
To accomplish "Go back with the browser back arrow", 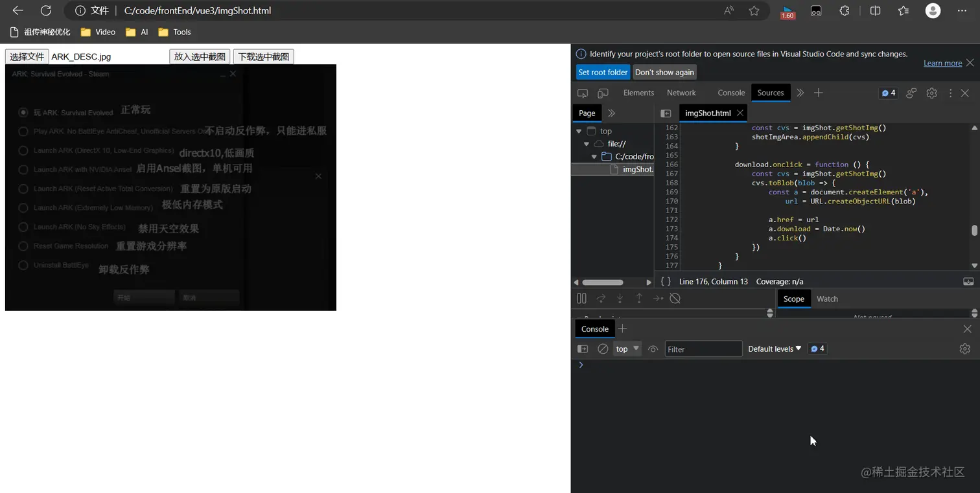I will click(17, 10).
